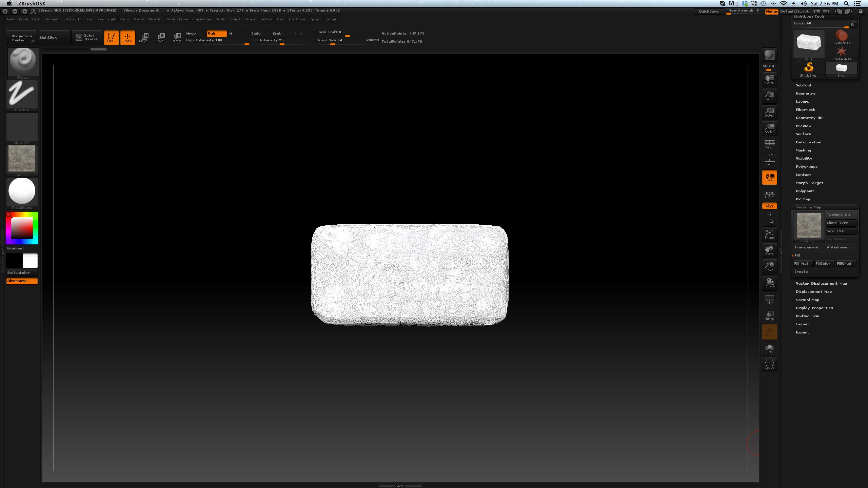Select Draw mode in top shelf
This screenshot has height=488, width=868.
[x=127, y=37]
